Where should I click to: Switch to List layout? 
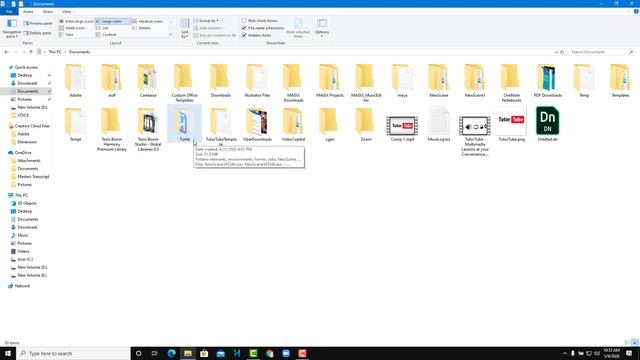click(x=102, y=28)
